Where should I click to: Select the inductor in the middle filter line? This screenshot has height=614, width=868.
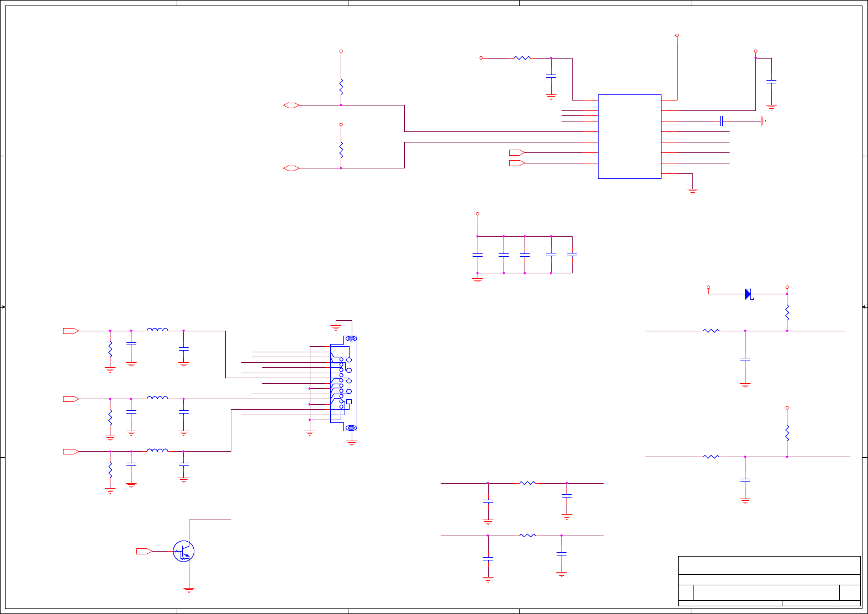pos(157,398)
